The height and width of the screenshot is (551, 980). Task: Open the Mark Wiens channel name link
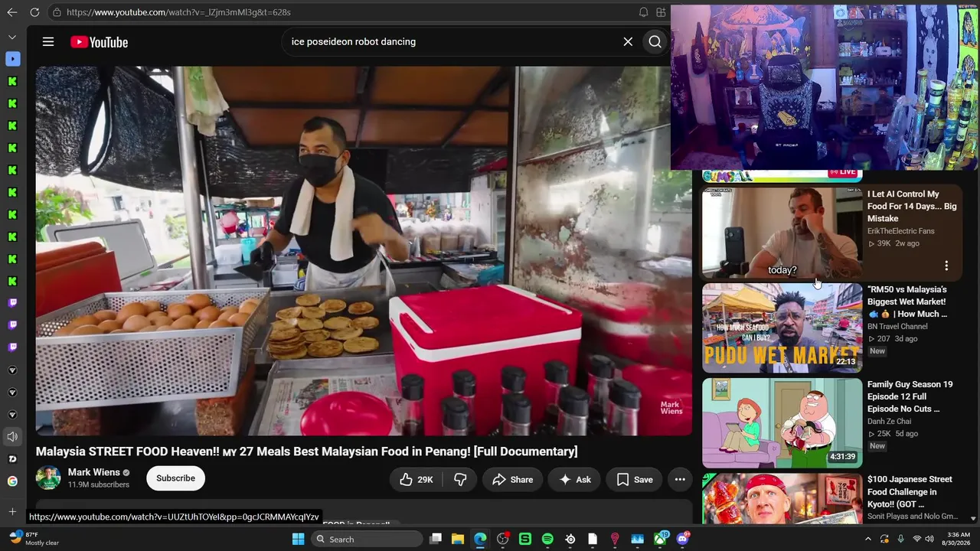tap(93, 472)
